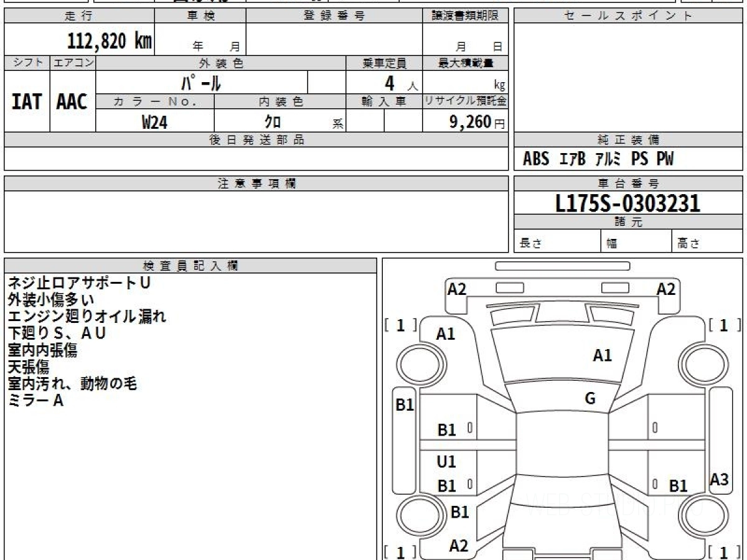
Task: Select the note 室内汚れ、動物の毛
Action: click(72, 384)
